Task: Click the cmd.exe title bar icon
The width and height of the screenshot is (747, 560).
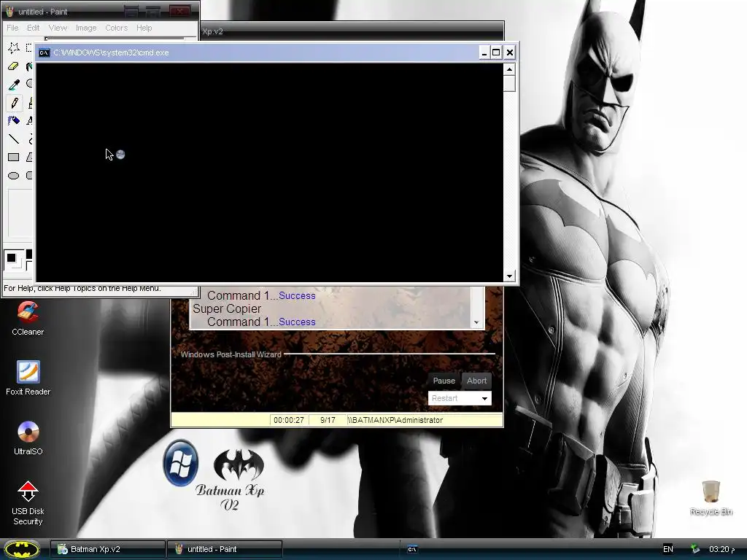Action: click(44, 52)
